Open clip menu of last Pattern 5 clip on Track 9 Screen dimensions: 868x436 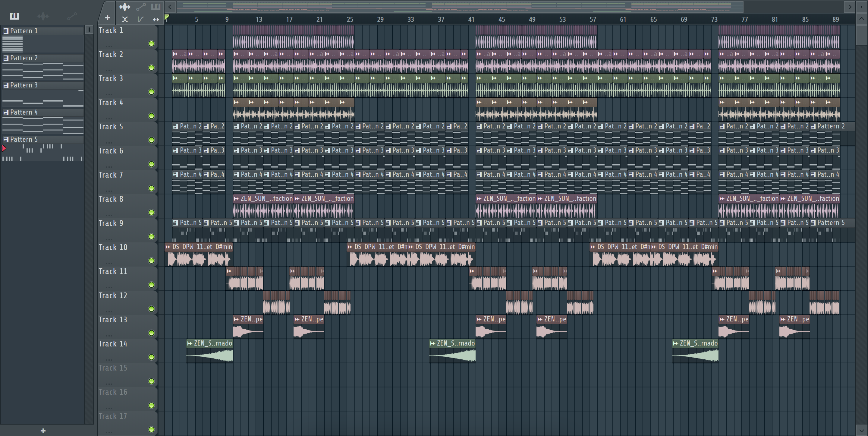(813, 223)
